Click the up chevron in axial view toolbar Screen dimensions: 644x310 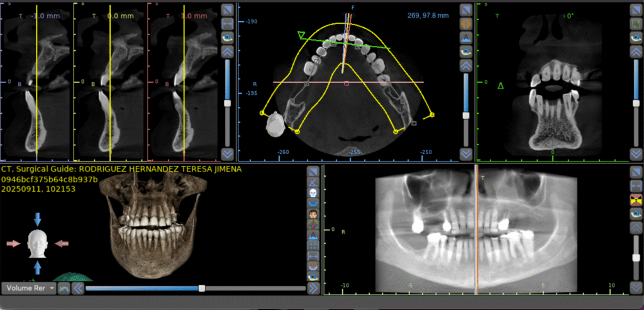point(466,65)
